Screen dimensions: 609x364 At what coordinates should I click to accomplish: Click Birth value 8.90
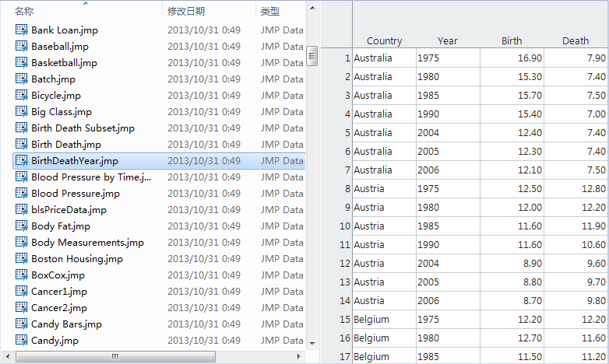pos(532,264)
